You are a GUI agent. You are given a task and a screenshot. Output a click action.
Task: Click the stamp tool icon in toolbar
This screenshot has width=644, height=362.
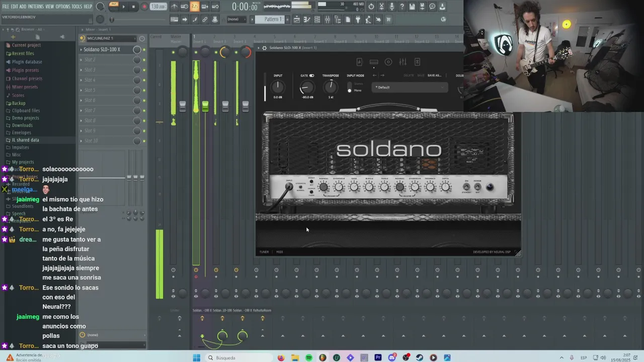pyautogui.click(x=215, y=19)
